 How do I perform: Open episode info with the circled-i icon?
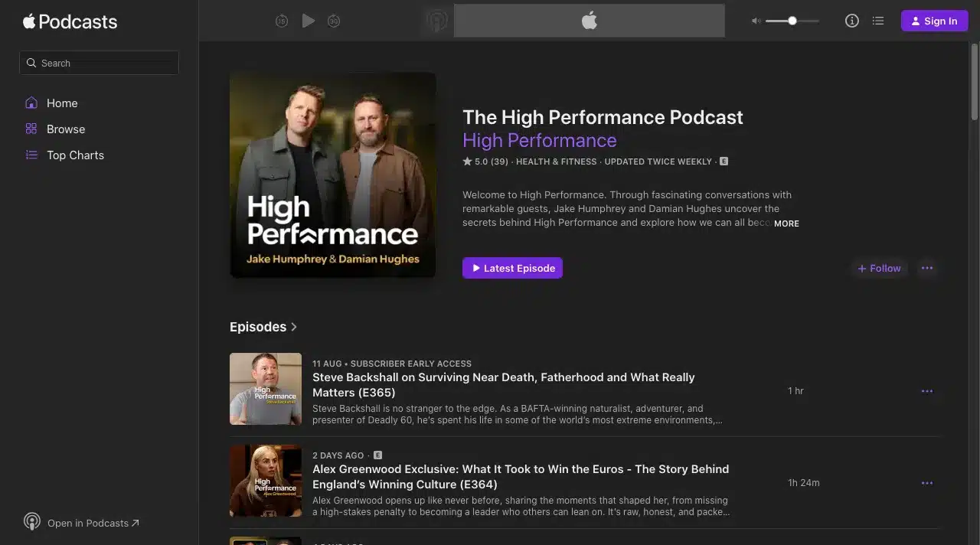click(x=852, y=21)
